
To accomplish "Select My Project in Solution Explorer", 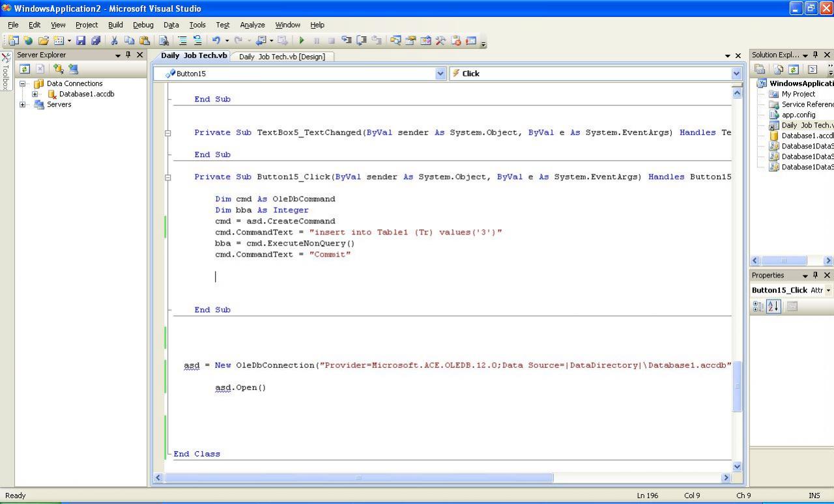I will point(798,94).
